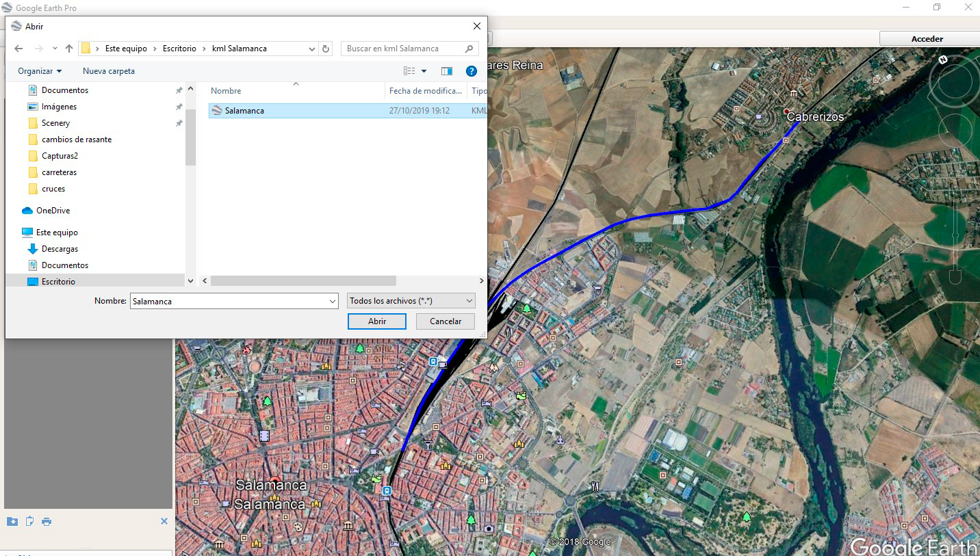Expand the Nombre filename dropdown arrow
The width and height of the screenshot is (980, 556).
pyautogui.click(x=333, y=301)
